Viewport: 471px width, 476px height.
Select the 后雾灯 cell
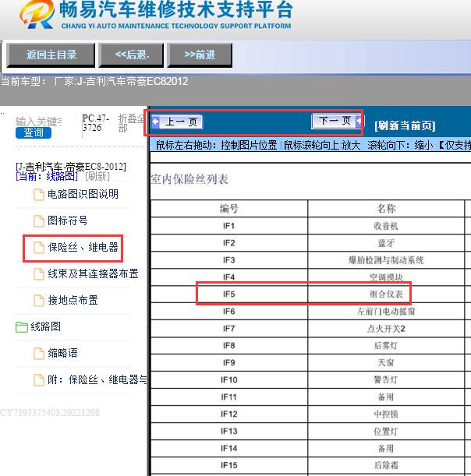pyautogui.click(x=386, y=345)
